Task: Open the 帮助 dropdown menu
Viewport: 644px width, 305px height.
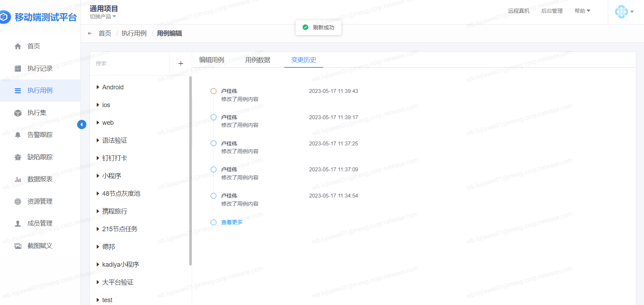Action: click(582, 11)
